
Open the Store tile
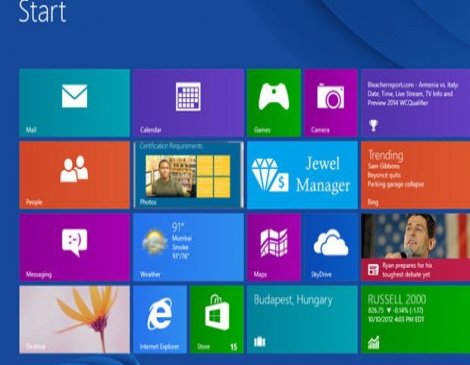[217, 319]
